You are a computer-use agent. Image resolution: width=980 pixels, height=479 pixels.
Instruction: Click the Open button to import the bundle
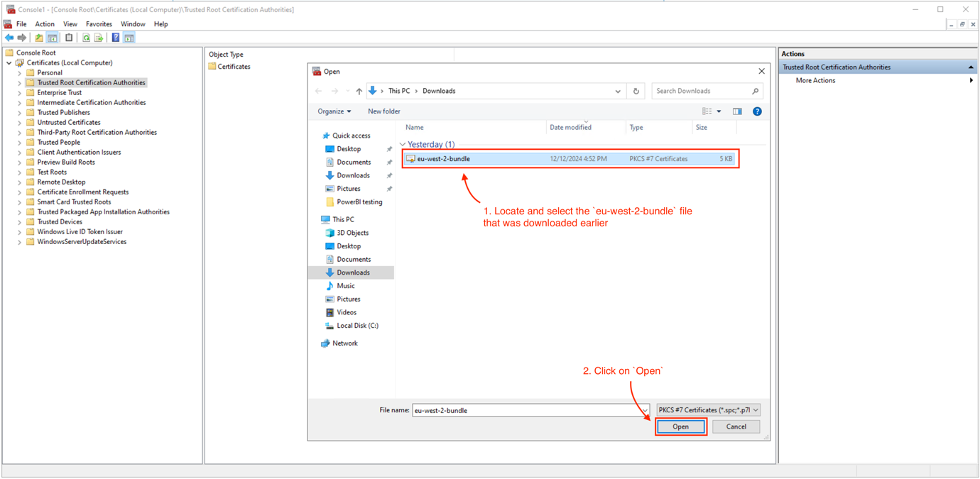(680, 426)
